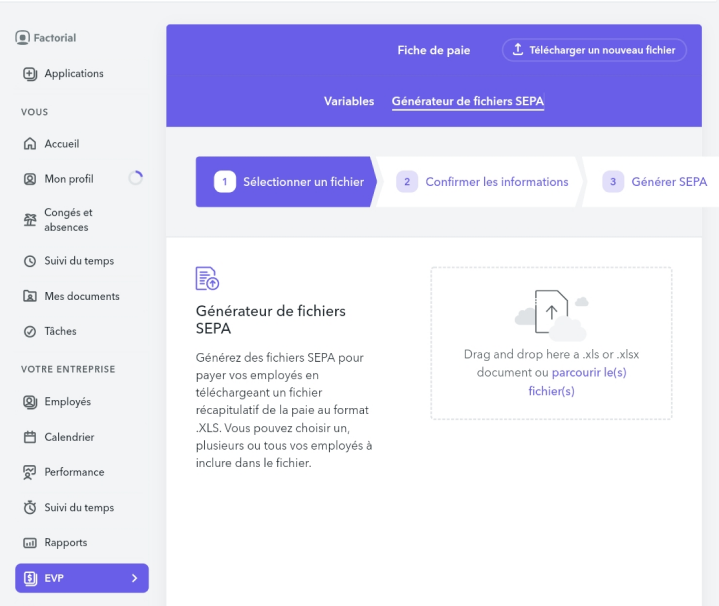Click the Factorial logo icon
The height and width of the screenshot is (606, 719).
(23, 38)
